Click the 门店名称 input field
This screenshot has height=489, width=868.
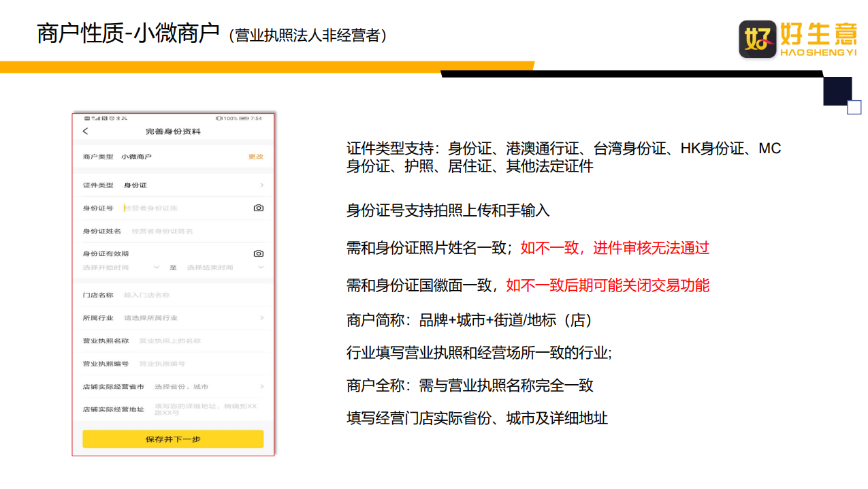(191, 295)
